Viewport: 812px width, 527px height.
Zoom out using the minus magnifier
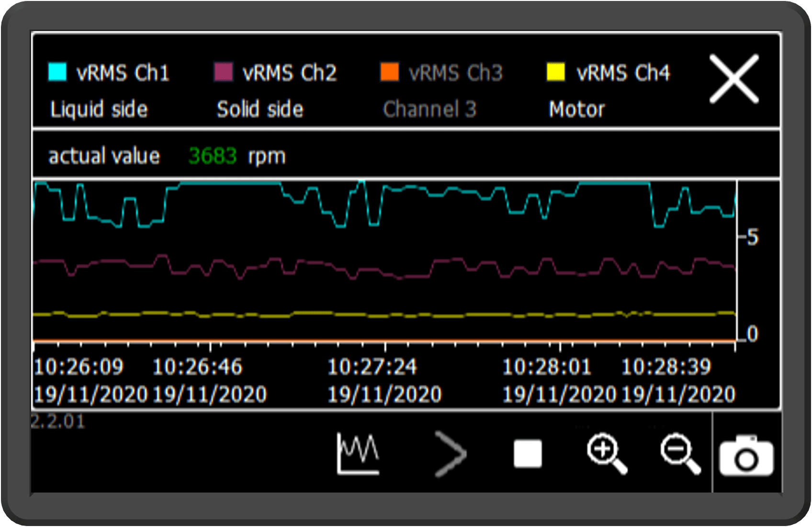click(680, 453)
